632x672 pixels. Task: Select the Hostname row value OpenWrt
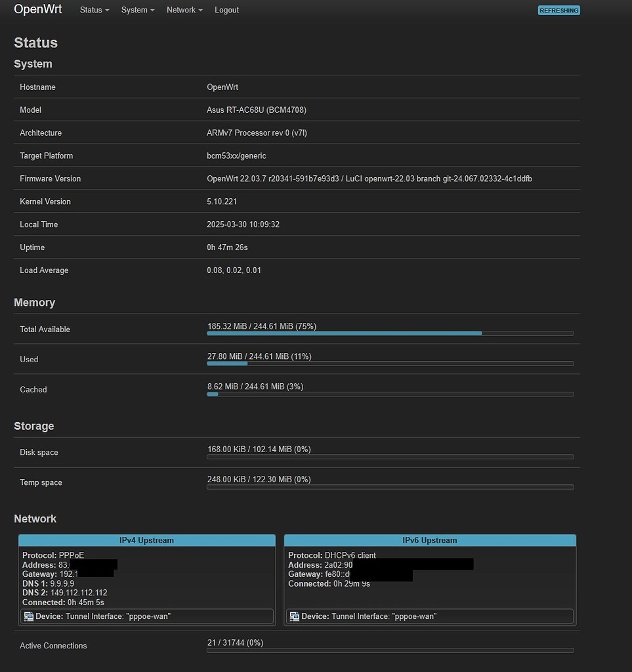[223, 86]
